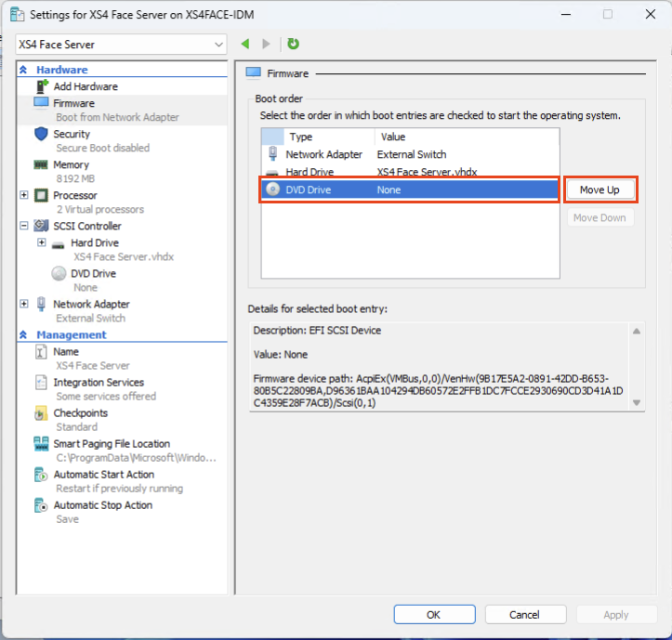Click 'Restart if previously running' text
Screen dimensions: 672x640
pos(120,489)
